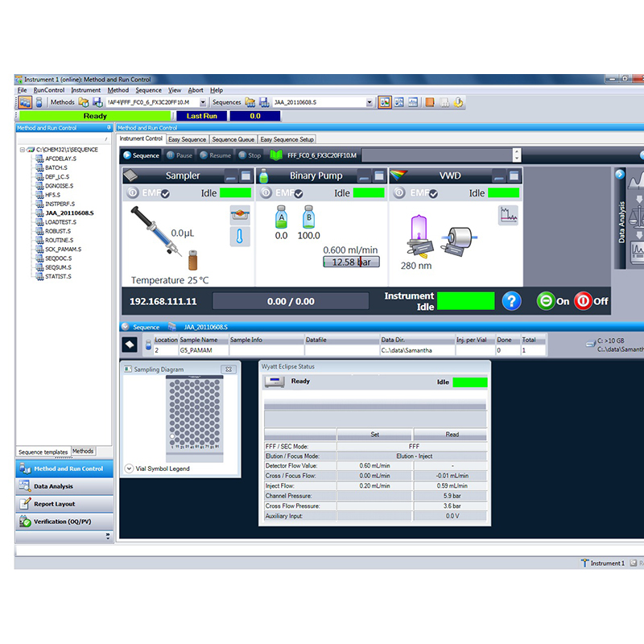Switch to the Sequence Queue tab
644x644 pixels.
pos(233,139)
